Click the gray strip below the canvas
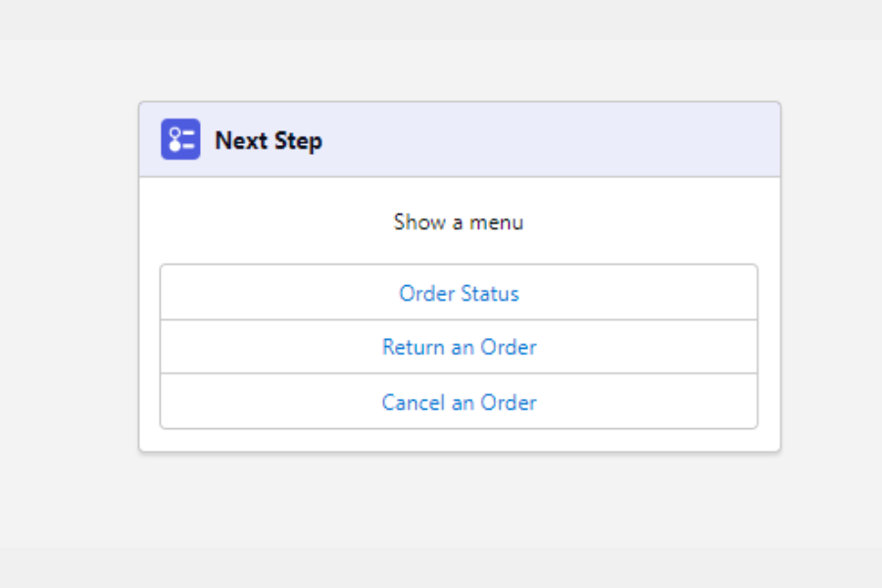Screen dimensions: 882x588 [x=441, y=568]
